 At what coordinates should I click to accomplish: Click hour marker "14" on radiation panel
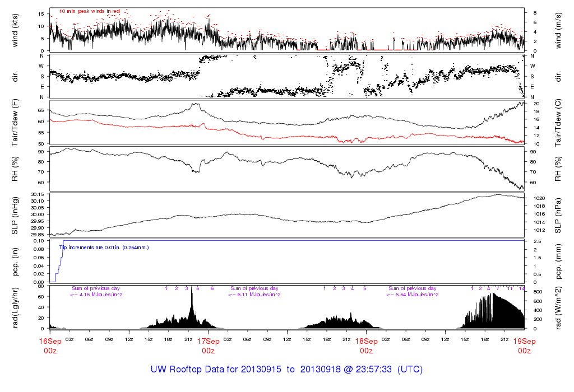coord(522,288)
